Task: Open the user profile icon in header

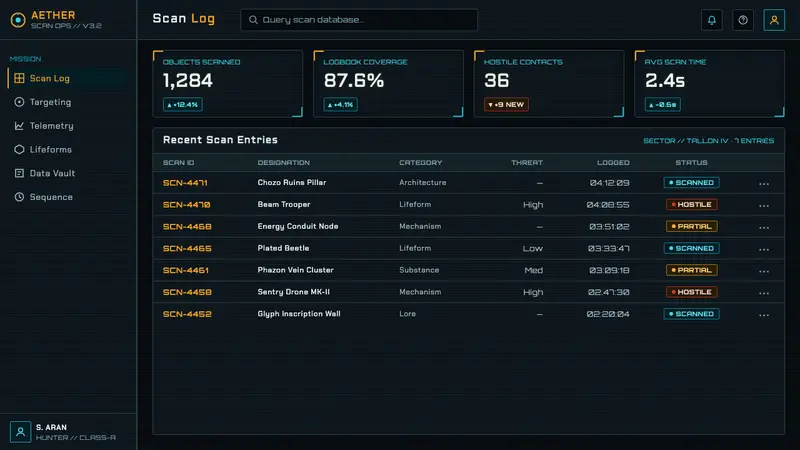Action: [774, 20]
